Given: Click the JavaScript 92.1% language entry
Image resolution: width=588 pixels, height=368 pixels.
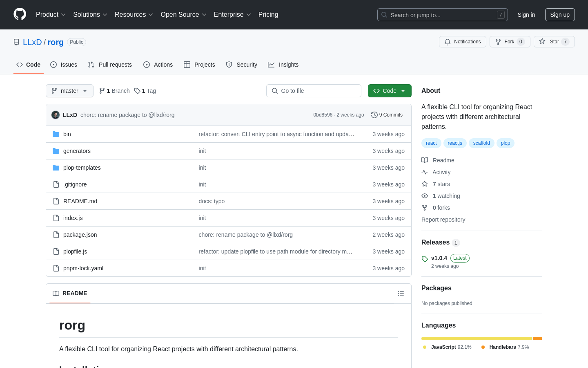Looking at the screenshot, I should (x=447, y=347).
